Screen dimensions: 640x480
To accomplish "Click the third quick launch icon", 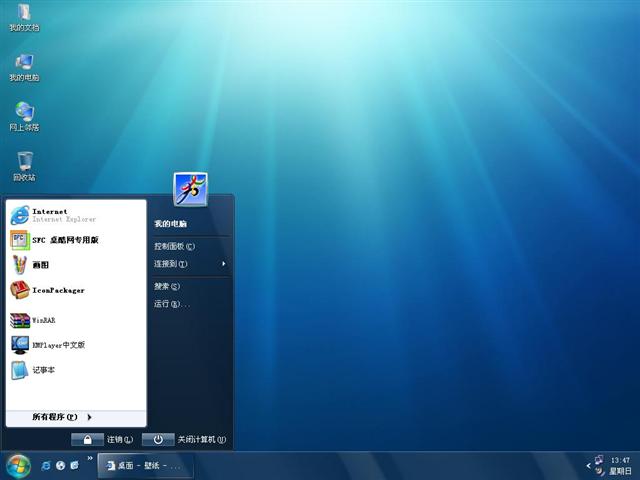I will (x=75, y=465).
